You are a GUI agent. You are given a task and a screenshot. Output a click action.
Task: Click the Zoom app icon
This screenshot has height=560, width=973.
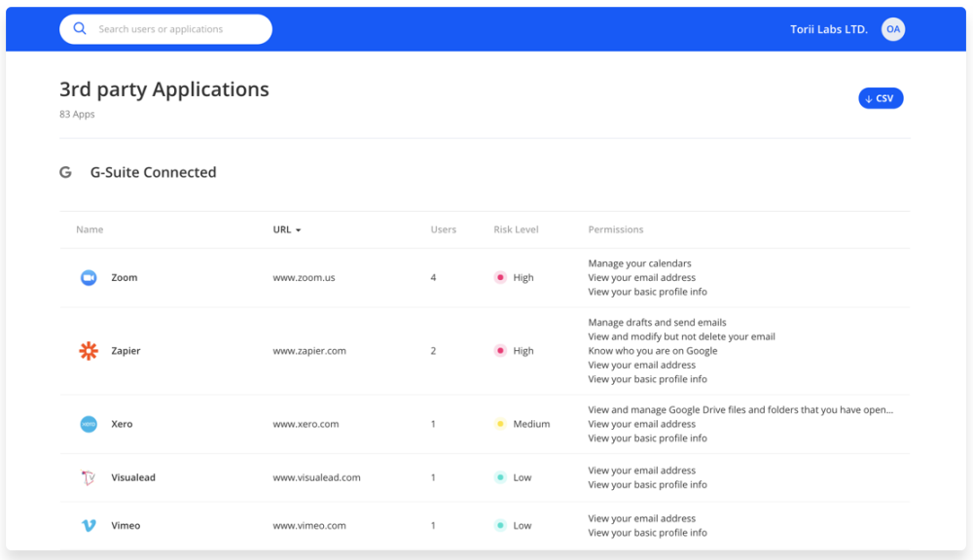[89, 278]
